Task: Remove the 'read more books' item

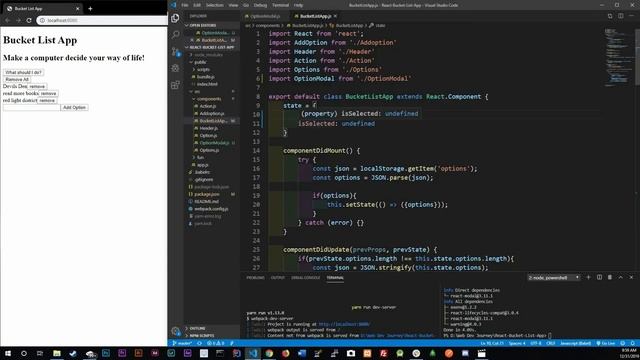Action: click(48, 93)
